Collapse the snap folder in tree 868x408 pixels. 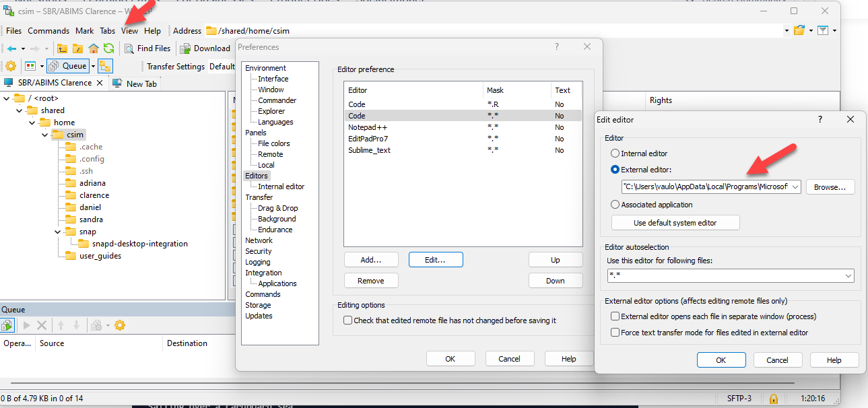(x=59, y=232)
